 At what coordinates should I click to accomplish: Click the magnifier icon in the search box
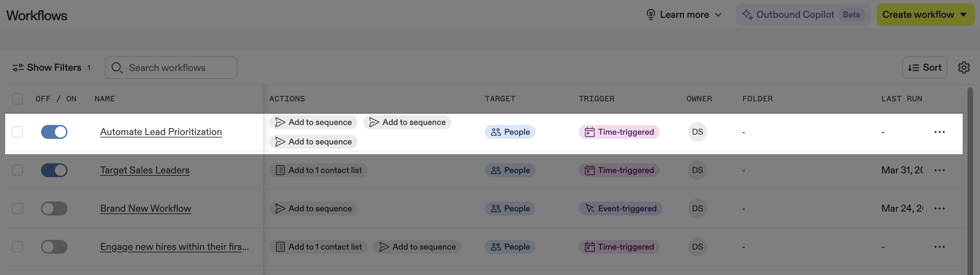(x=117, y=68)
